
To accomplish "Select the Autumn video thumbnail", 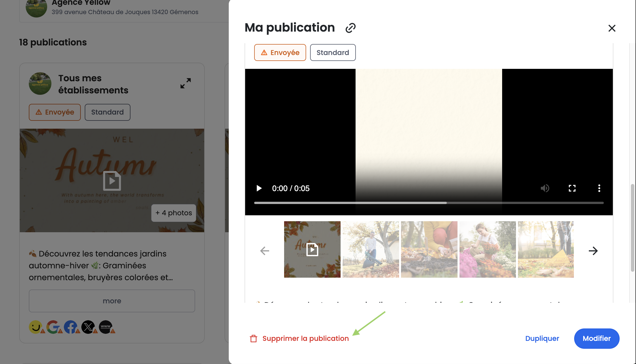I will pos(312,249).
